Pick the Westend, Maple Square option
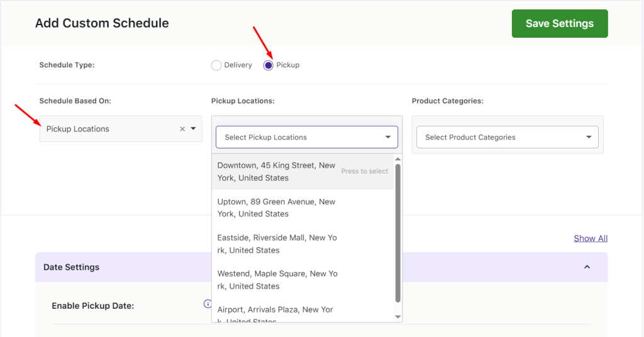The image size is (644, 337). (x=276, y=280)
